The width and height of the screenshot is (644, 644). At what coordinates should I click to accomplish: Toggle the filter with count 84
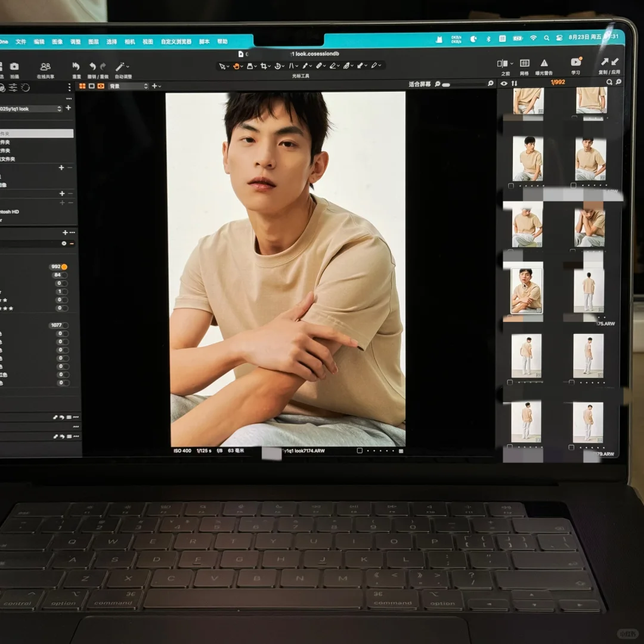(x=60, y=275)
